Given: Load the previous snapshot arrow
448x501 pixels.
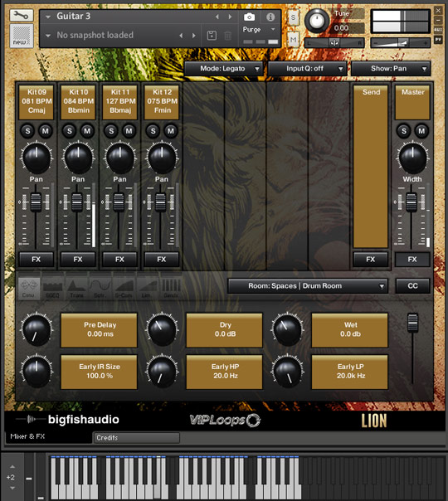Looking at the screenshot, I should click(181, 36).
